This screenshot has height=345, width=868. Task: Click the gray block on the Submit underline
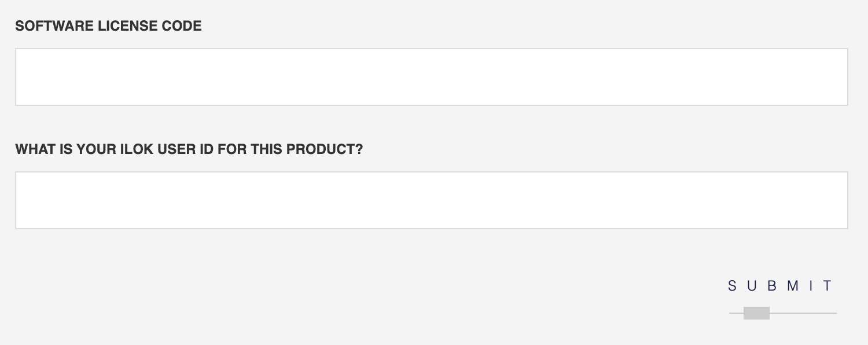[x=756, y=313]
